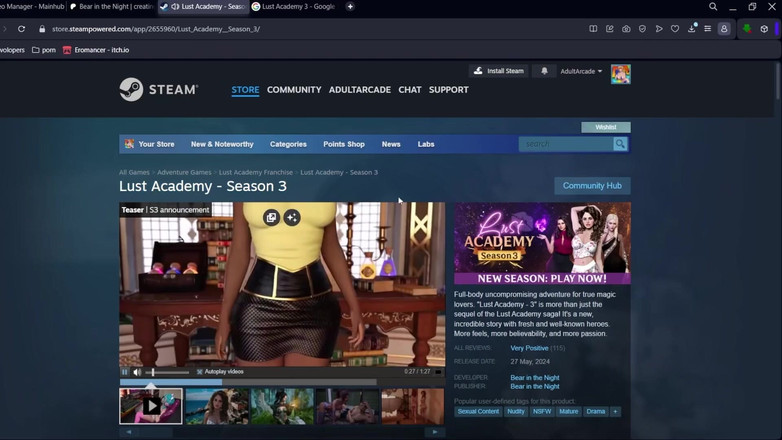Expand the New & Noteworthy menu
This screenshot has width=782, height=440.
[222, 144]
